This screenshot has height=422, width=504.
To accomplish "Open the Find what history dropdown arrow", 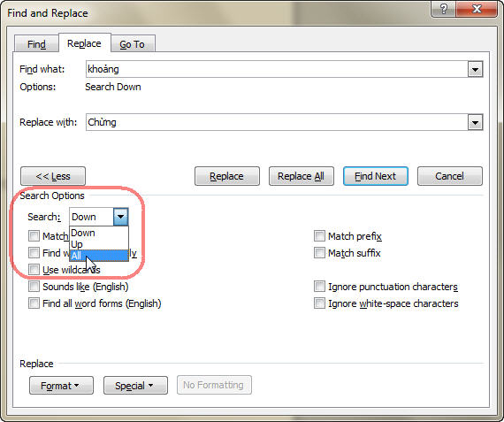I will 475,70.
